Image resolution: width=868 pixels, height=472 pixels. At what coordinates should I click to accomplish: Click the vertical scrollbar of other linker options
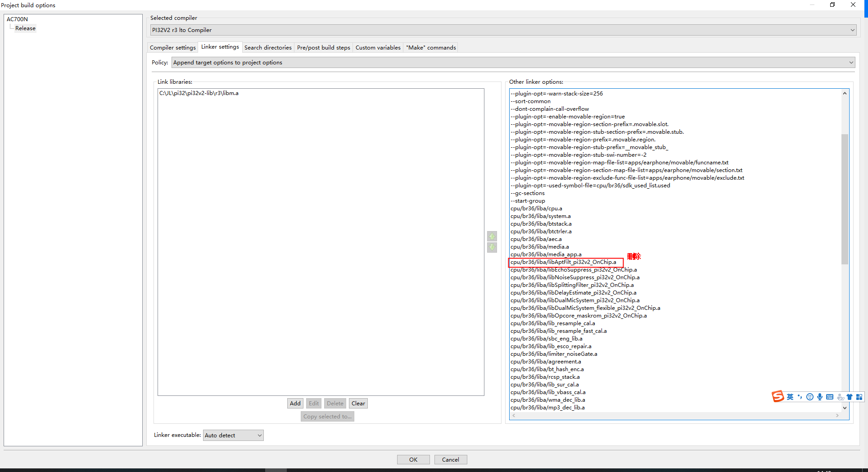point(845,199)
